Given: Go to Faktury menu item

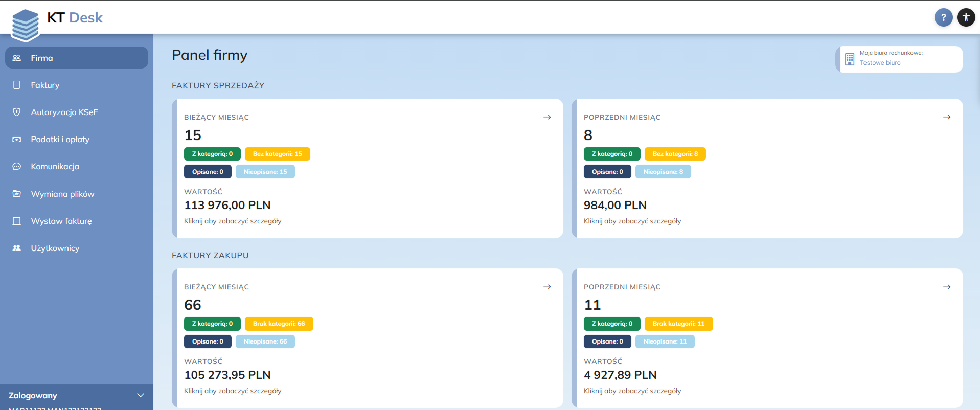Looking at the screenshot, I should (77, 85).
